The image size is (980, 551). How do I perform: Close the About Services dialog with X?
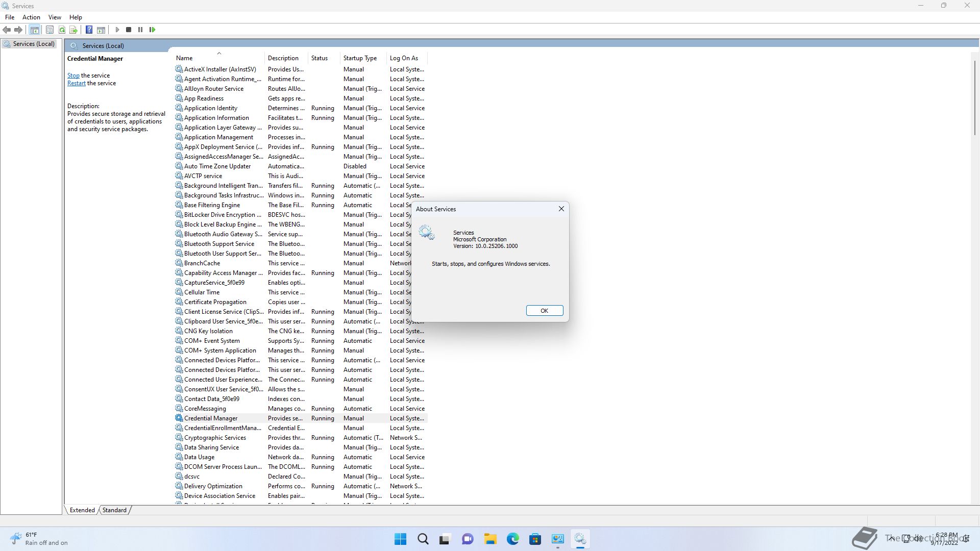coord(561,209)
